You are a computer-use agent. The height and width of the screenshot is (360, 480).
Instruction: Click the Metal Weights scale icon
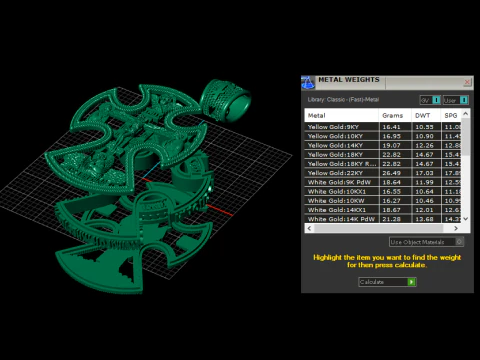(x=308, y=83)
